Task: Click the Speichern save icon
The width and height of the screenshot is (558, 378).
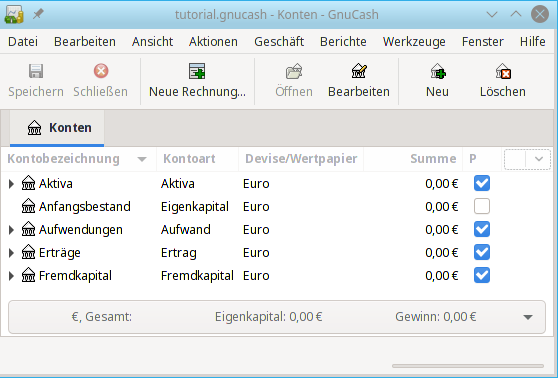Action: pos(36,71)
